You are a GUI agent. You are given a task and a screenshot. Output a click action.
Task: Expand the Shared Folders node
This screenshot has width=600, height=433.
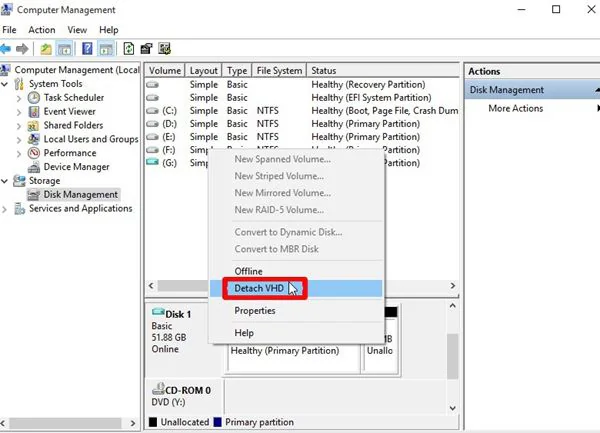[19, 126]
